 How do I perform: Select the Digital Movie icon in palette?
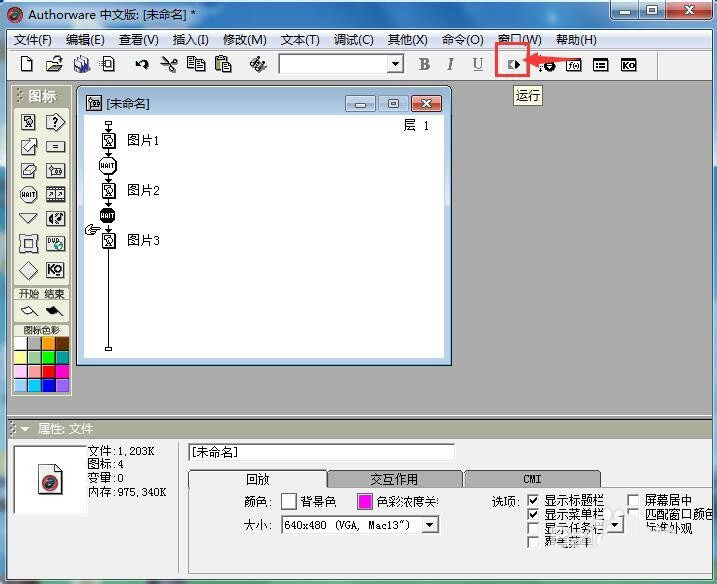coord(55,194)
